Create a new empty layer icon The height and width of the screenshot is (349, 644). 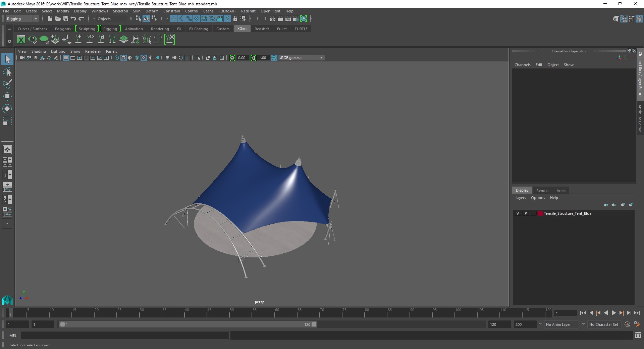[x=623, y=205]
